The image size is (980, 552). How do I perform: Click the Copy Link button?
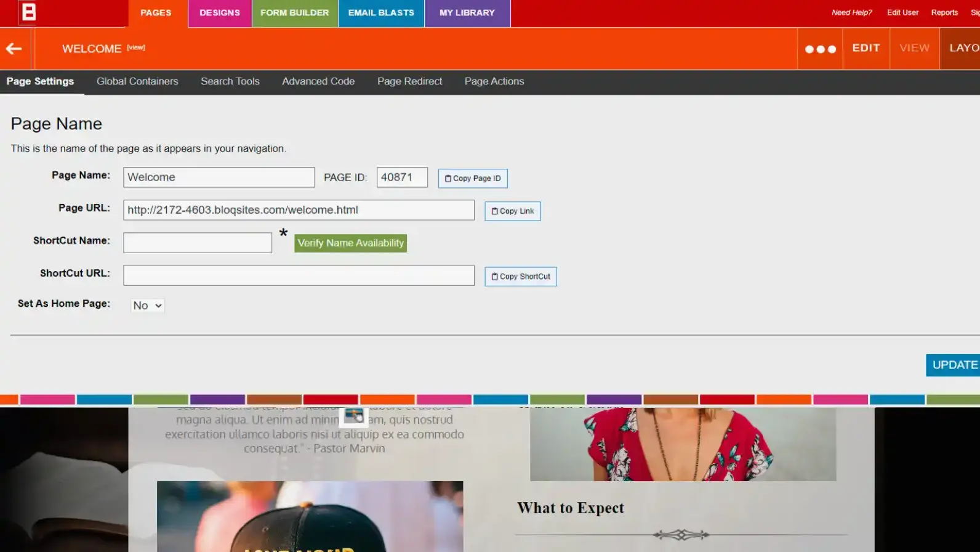click(x=512, y=211)
